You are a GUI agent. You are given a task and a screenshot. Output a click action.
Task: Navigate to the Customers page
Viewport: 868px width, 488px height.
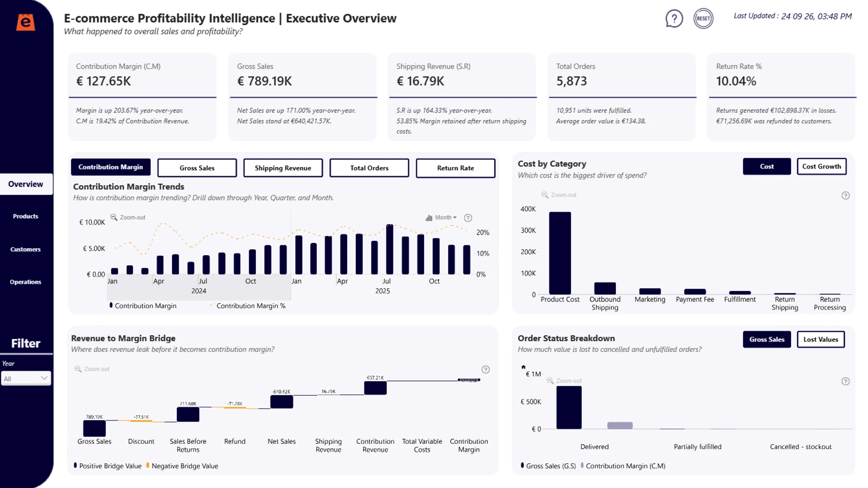[26, 249]
